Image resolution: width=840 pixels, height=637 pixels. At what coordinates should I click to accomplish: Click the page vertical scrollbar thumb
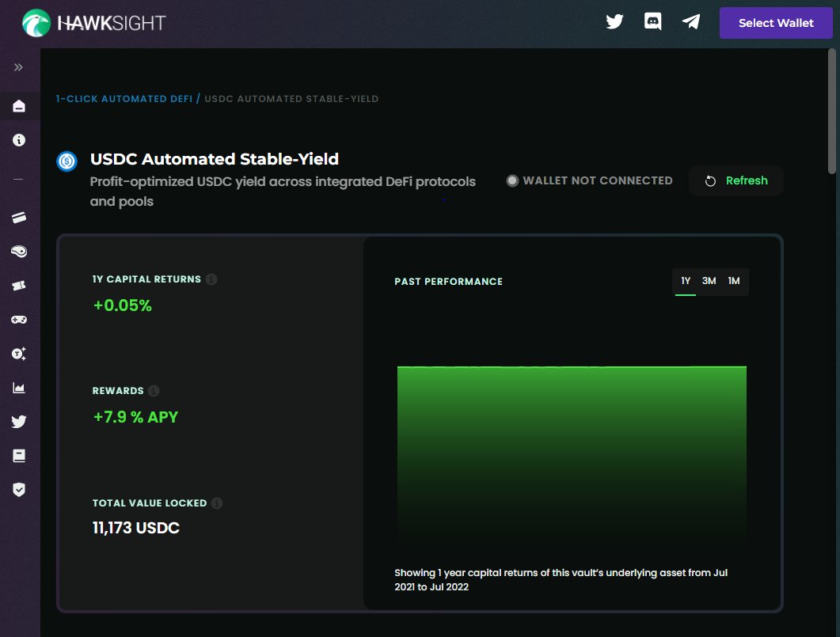click(831, 112)
